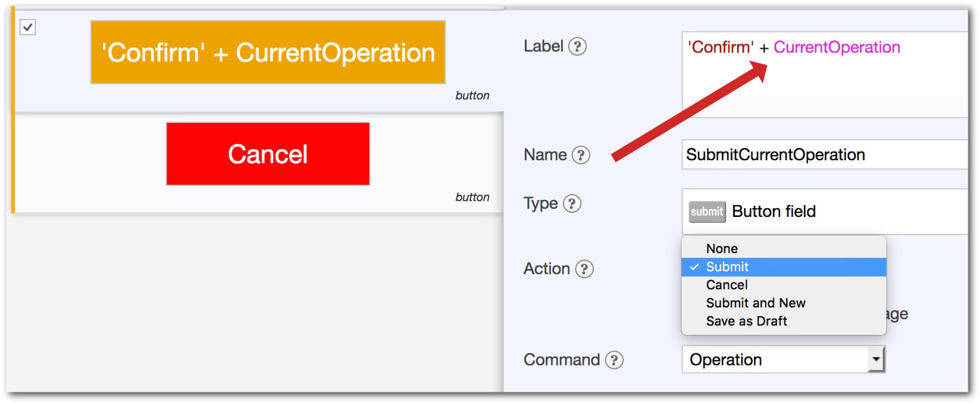Choose Cancel in the Action list
The width and height of the screenshot is (980, 404).
click(x=784, y=285)
